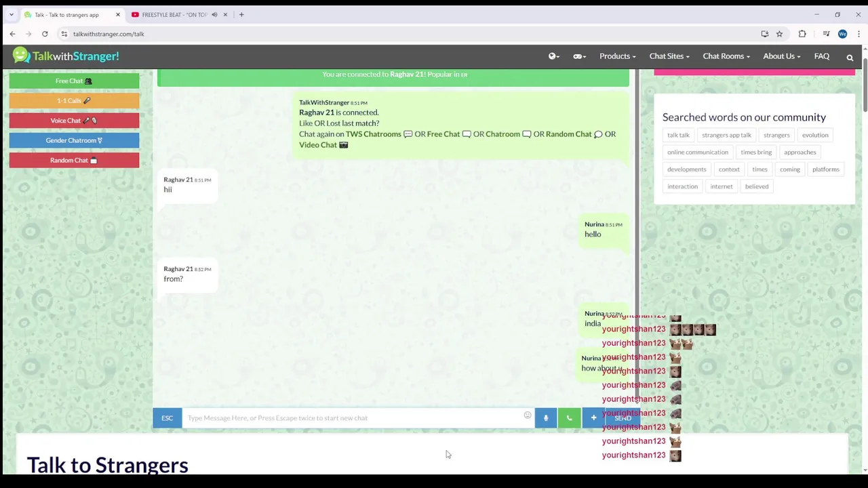This screenshot has width=868, height=488.
Task: Expand the About Us menu
Action: [781, 56]
